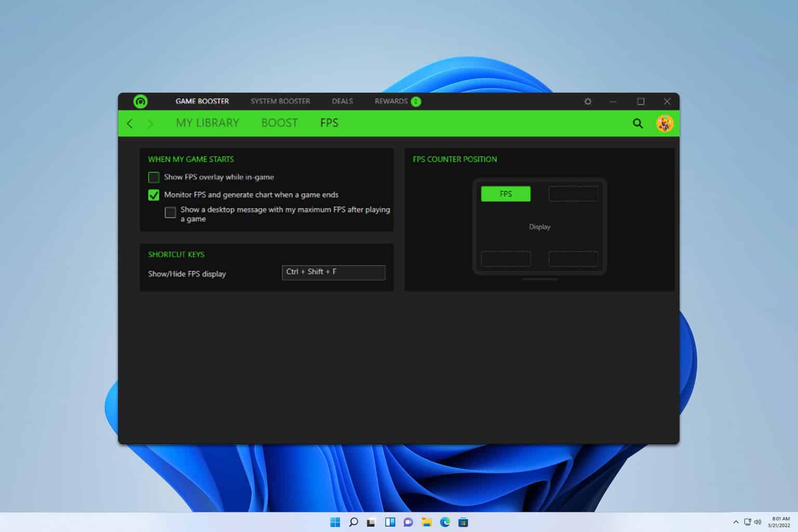Open the clock and date panel

click(x=779, y=522)
